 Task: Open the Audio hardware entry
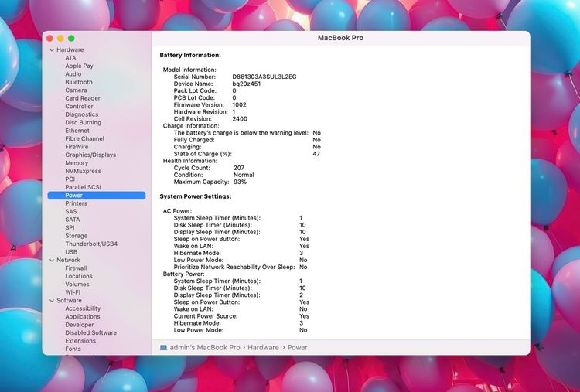[x=73, y=74]
